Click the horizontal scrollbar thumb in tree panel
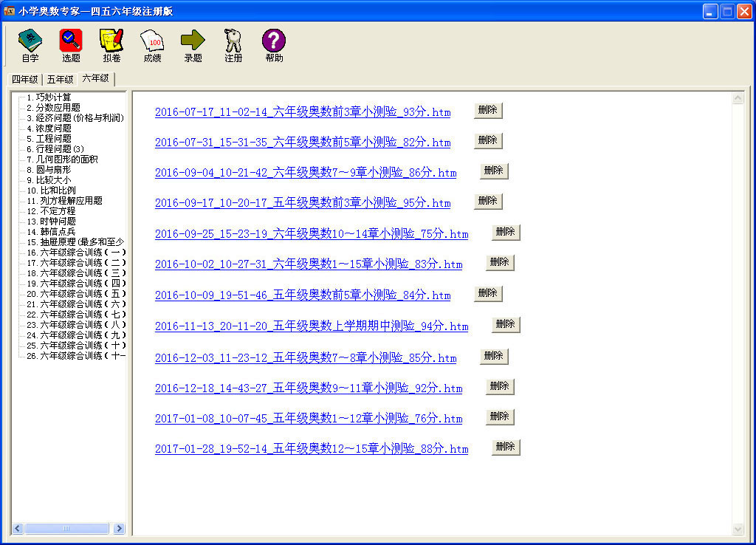756x545 pixels. point(66,529)
